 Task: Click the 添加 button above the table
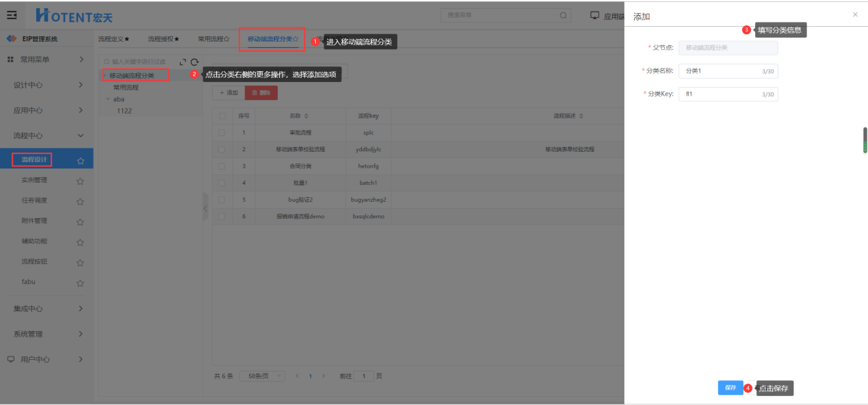228,92
